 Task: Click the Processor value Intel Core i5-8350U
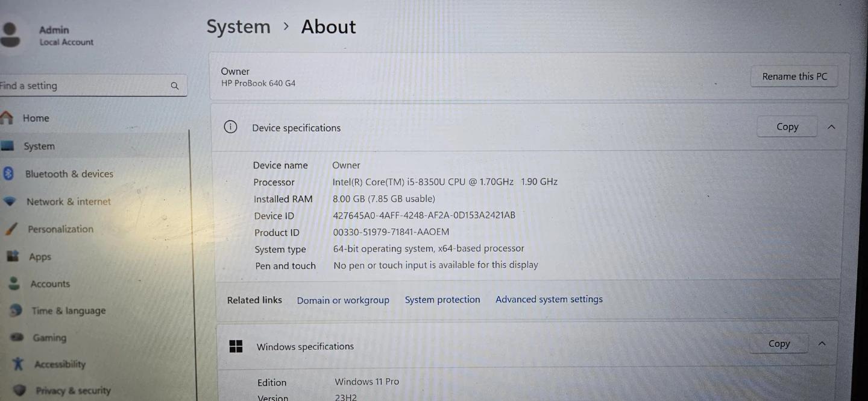[445, 182]
